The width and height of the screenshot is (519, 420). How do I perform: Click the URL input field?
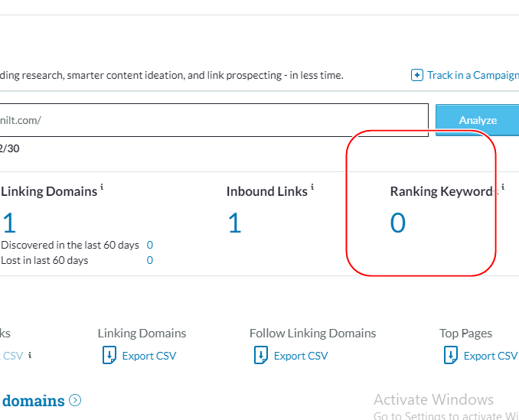coord(214,120)
